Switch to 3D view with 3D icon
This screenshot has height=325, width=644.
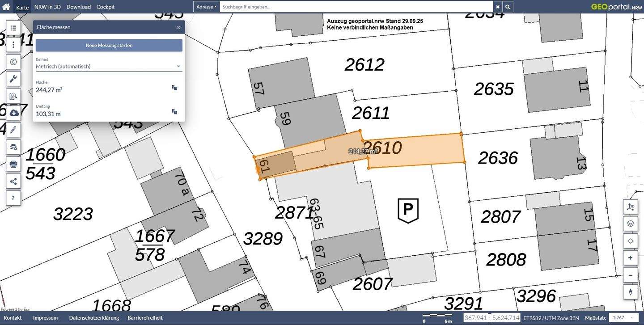(x=631, y=207)
